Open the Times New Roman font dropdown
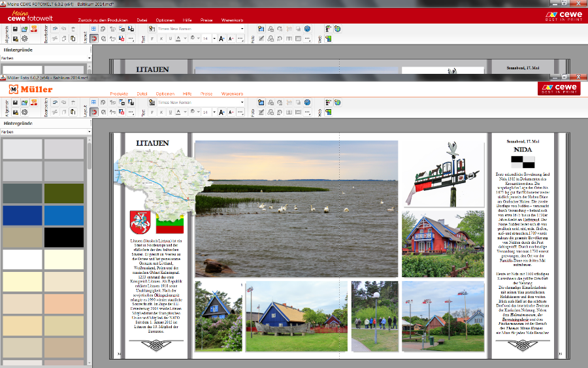The image size is (588, 368). pos(241,103)
